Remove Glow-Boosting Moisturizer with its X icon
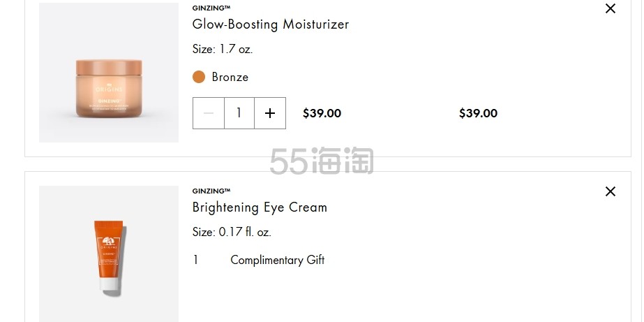 (x=611, y=8)
